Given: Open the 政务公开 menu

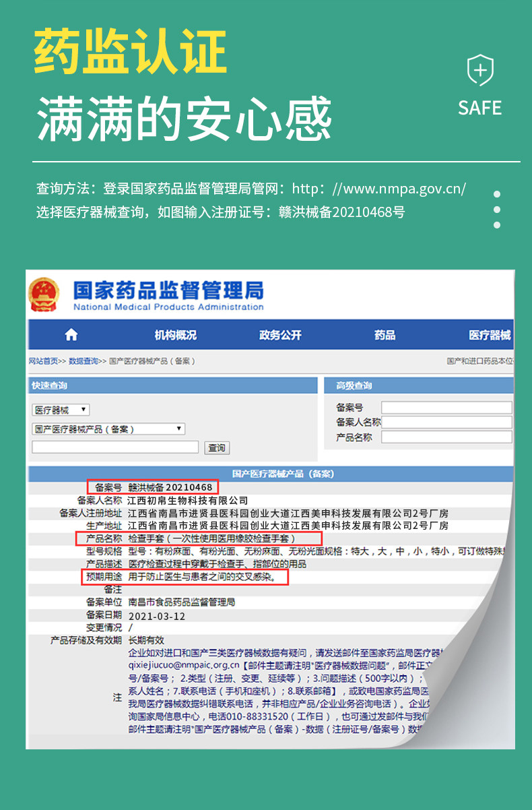Looking at the screenshot, I should click(280, 335).
